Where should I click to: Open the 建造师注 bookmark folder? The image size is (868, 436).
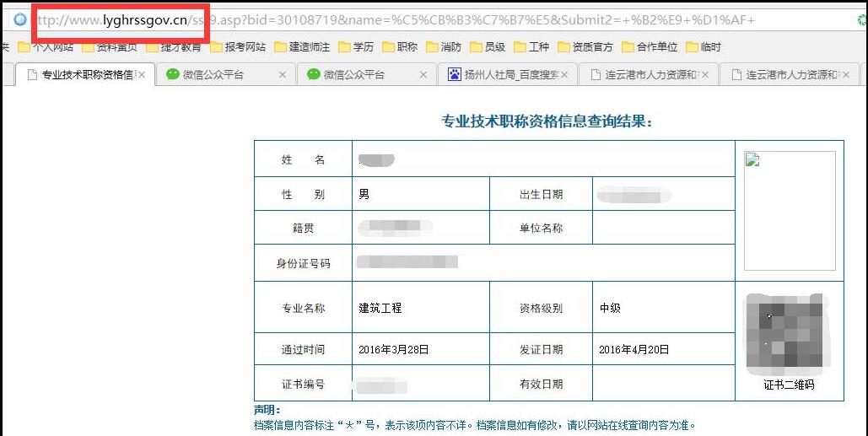click(302, 47)
